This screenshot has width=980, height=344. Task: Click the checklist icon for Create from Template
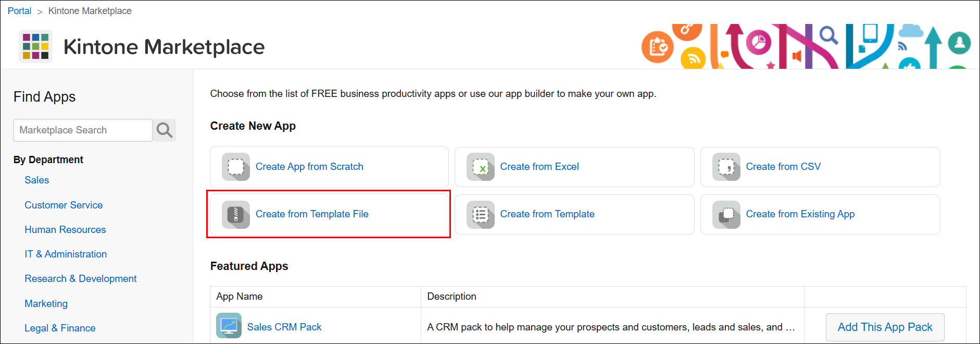coord(481,214)
